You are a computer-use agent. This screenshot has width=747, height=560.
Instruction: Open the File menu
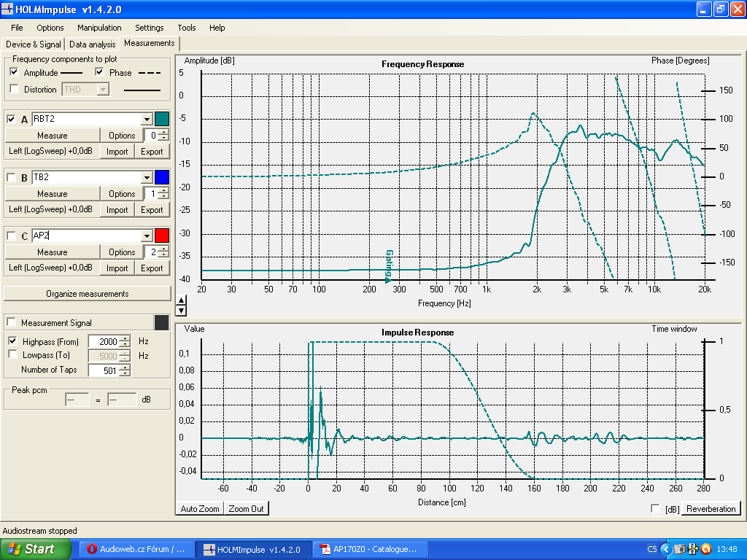17,28
